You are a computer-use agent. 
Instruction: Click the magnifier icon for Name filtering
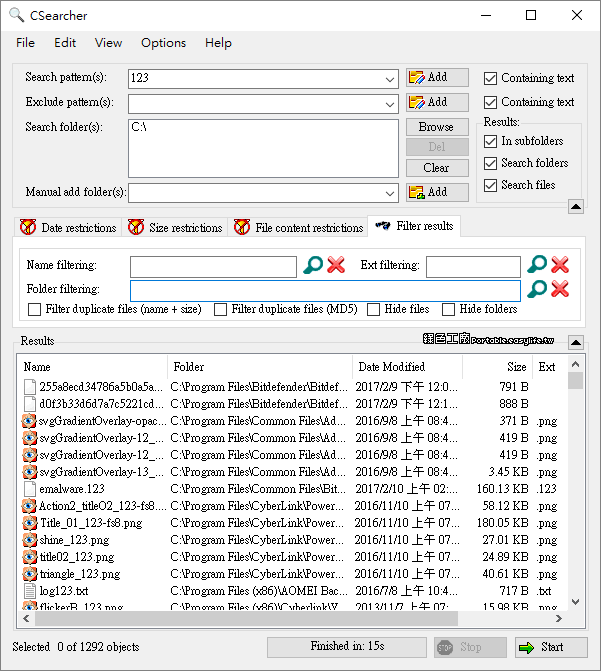point(313,265)
